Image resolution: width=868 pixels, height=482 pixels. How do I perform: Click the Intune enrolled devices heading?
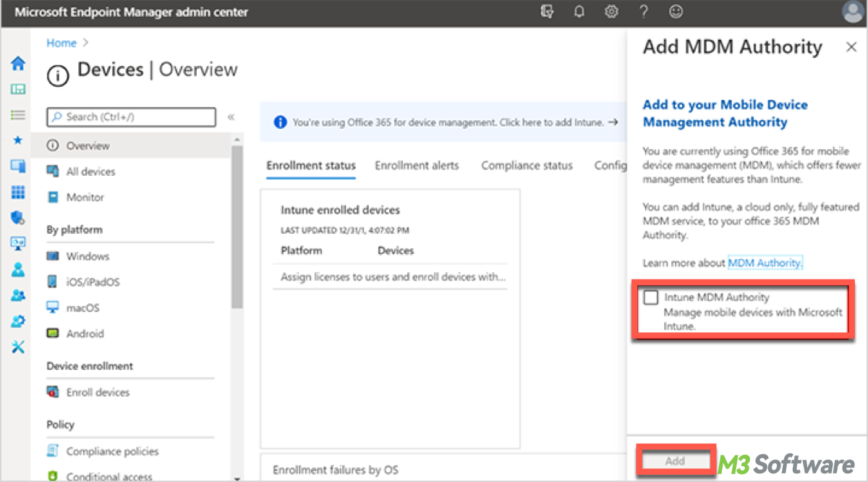pos(340,210)
